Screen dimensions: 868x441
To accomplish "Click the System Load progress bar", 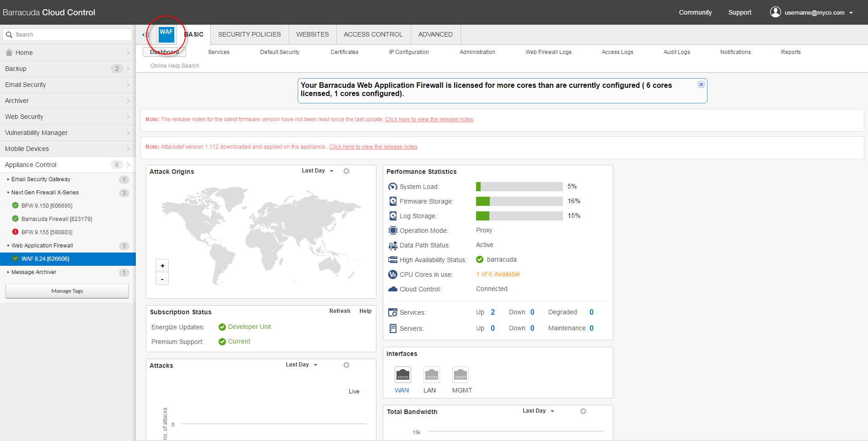I will 520,187.
